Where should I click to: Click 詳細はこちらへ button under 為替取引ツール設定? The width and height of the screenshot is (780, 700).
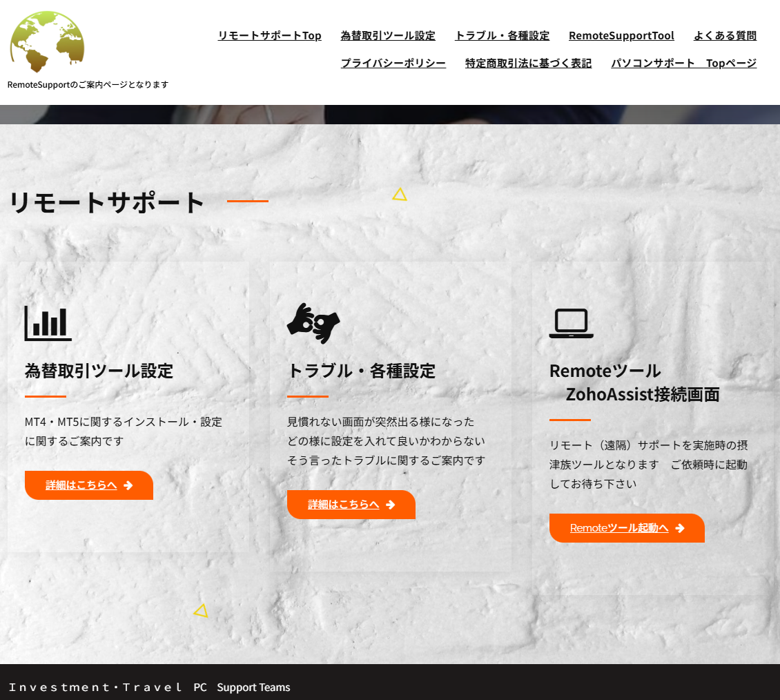pos(89,485)
